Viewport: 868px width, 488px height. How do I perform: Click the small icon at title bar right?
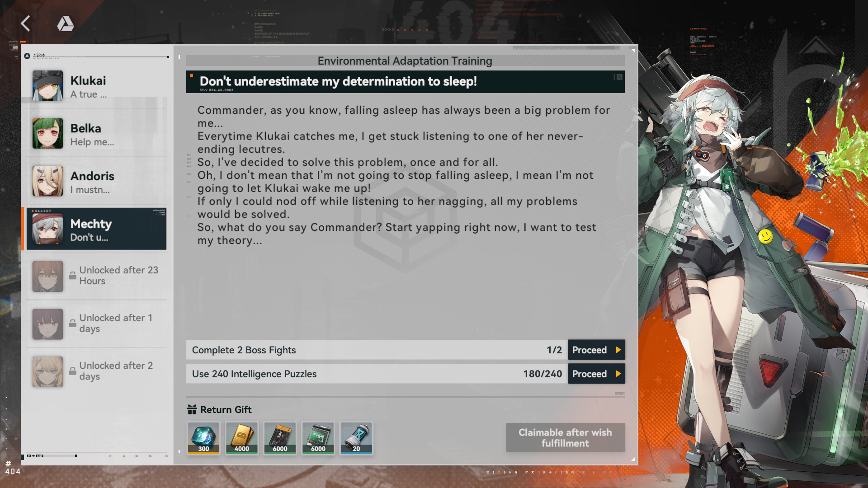pos(618,77)
